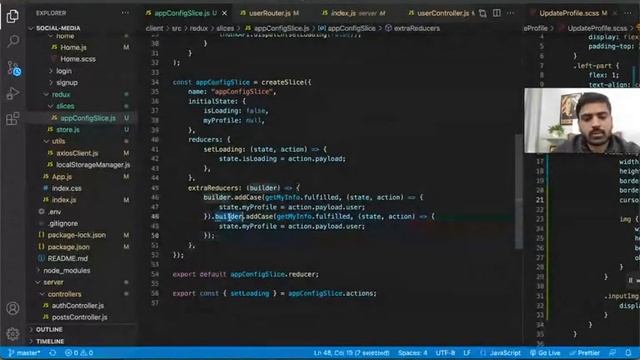Change indentation via Spaces: 4
Screen dimensions: 640x360
[x=412, y=353]
